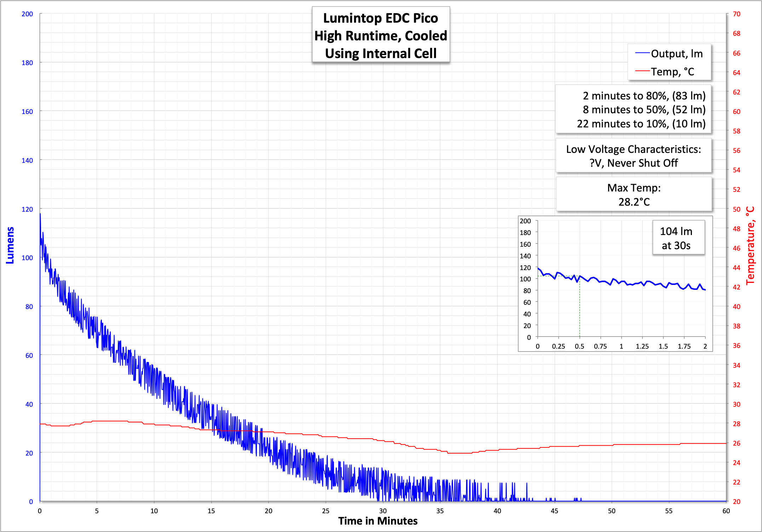Click the 50 label on the temperature axis

pos(737,209)
